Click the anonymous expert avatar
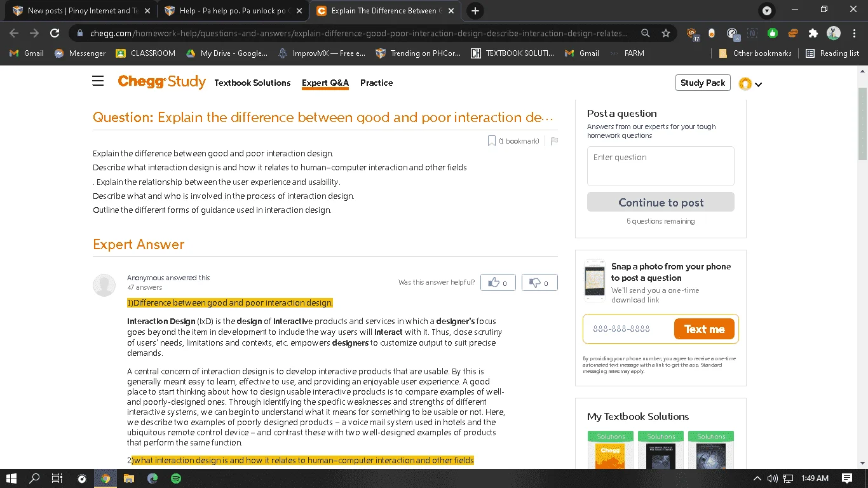Viewport: 868px width, 488px height. click(x=104, y=285)
